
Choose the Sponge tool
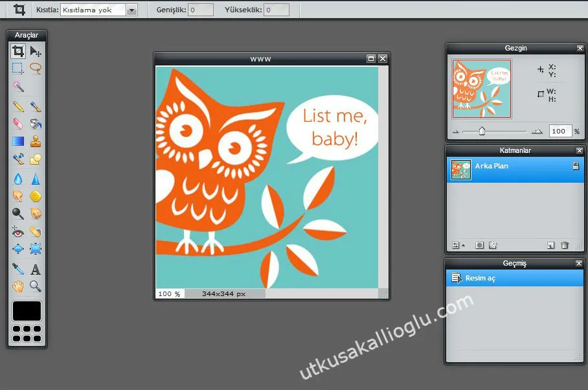pyautogui.click(x=36, y=196)
